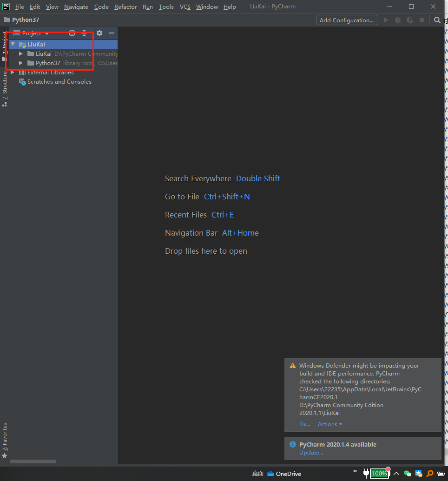
Task: Click the PyCharm logo icon in title bar
Action: pos(6,7)
